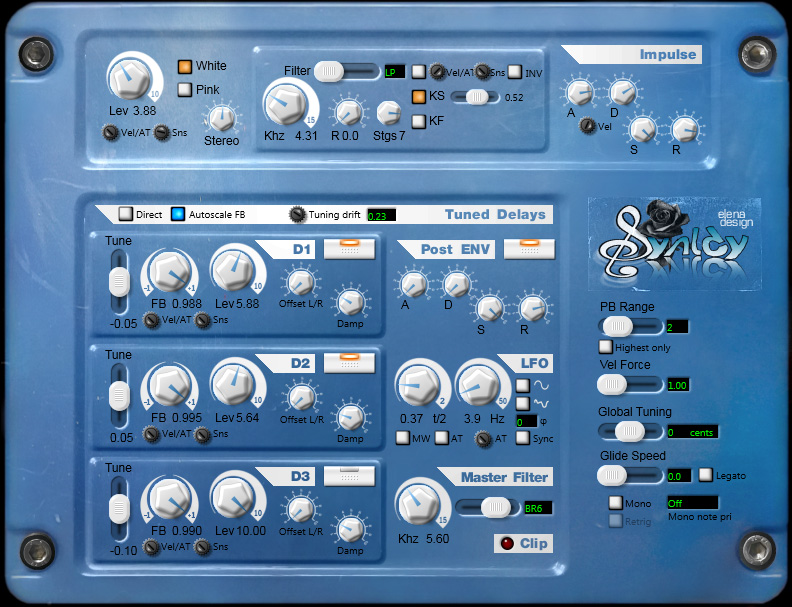Enable the Legato checkbox
The height and width of the screenshot is (607, 792).
click(x=706, y=475)
